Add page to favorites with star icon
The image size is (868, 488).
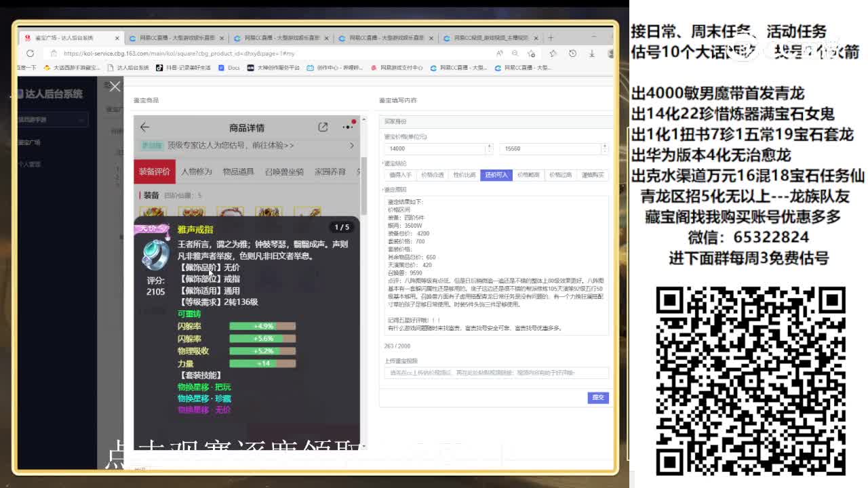tap(532, 53)
